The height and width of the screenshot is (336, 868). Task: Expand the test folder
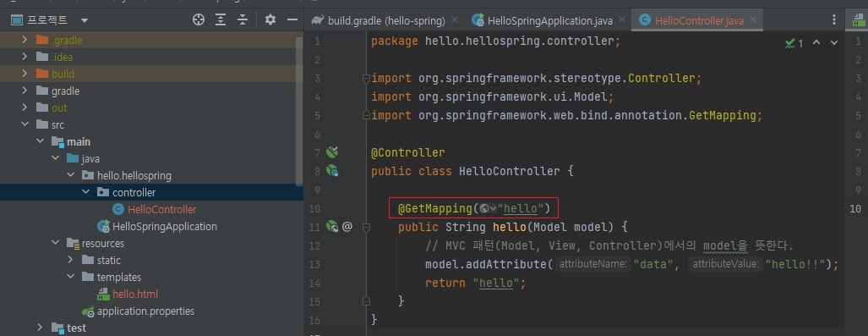[40, 328]
